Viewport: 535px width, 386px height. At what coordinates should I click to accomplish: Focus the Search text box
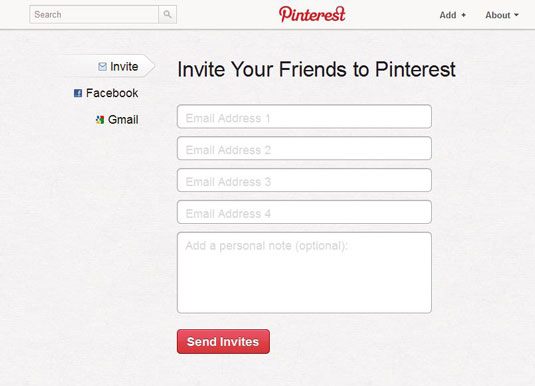tap(94, 14)
